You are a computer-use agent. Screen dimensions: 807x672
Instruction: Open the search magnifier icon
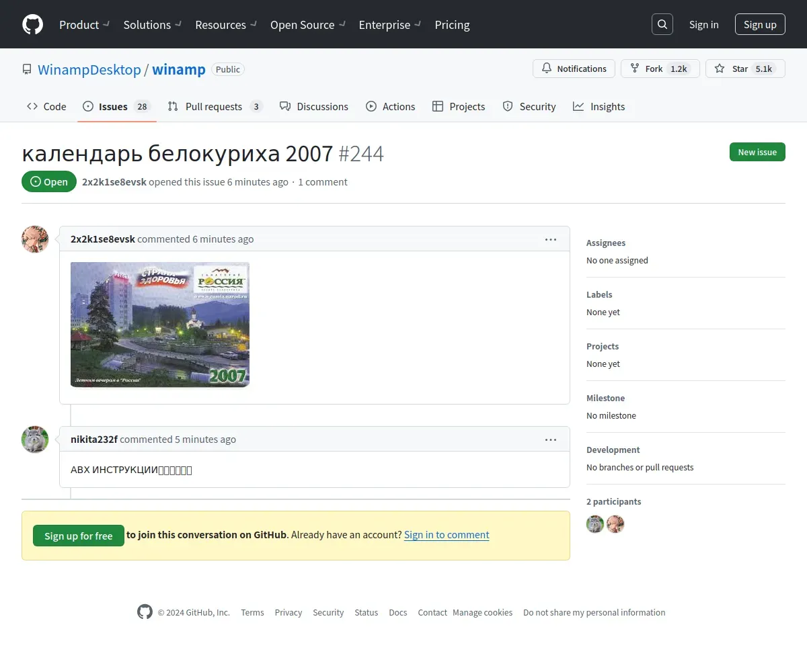662,25
